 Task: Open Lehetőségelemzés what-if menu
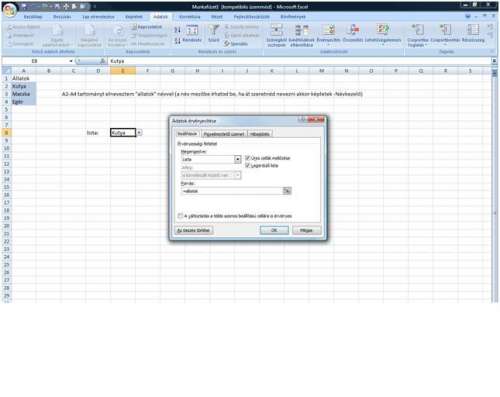click(x=383, y=34)
